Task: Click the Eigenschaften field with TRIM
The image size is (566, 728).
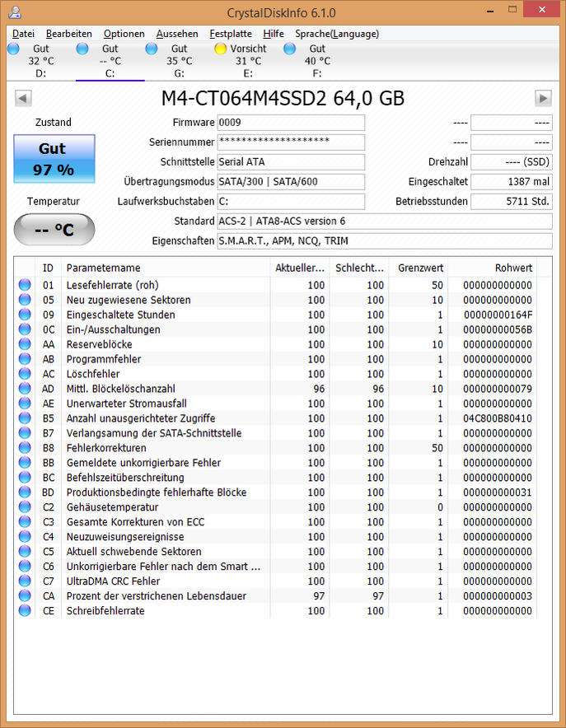Action: (x=385, y=241)
